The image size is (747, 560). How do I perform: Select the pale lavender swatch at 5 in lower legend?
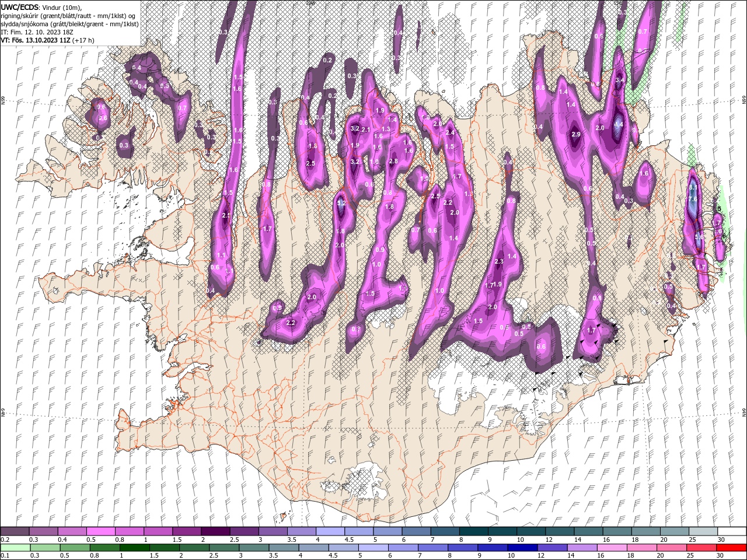[374, 548]
